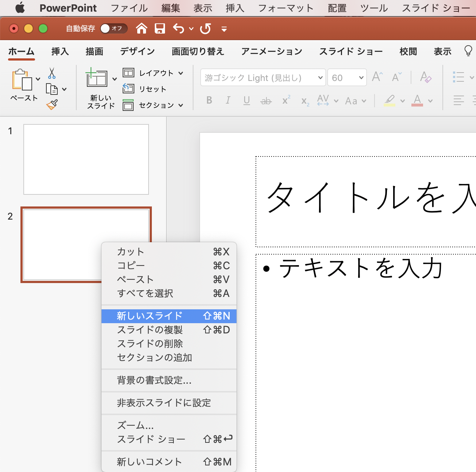
Task: Redo the last action
Action: [206, 28]
